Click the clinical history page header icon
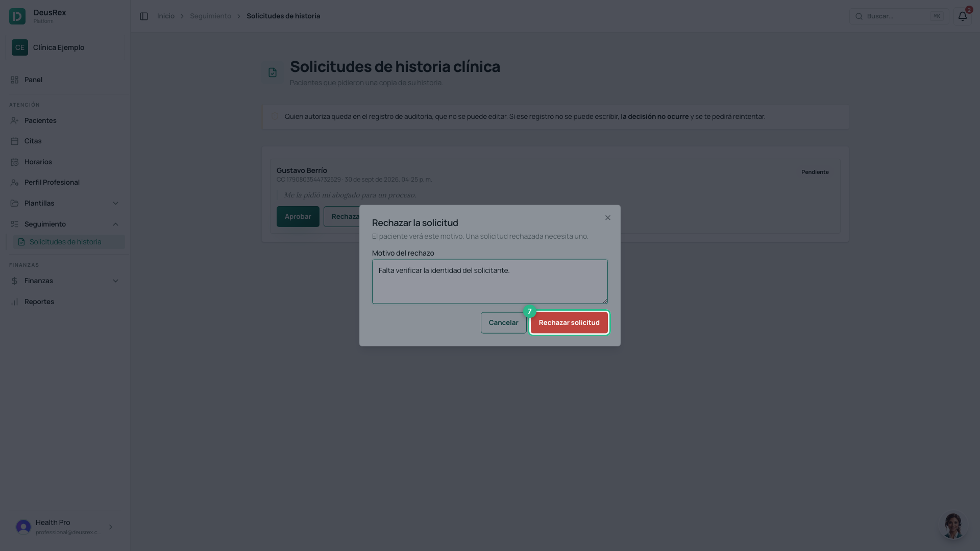This screenshot has height=551, width=980. pyautogui.click(x=273, y=72)
